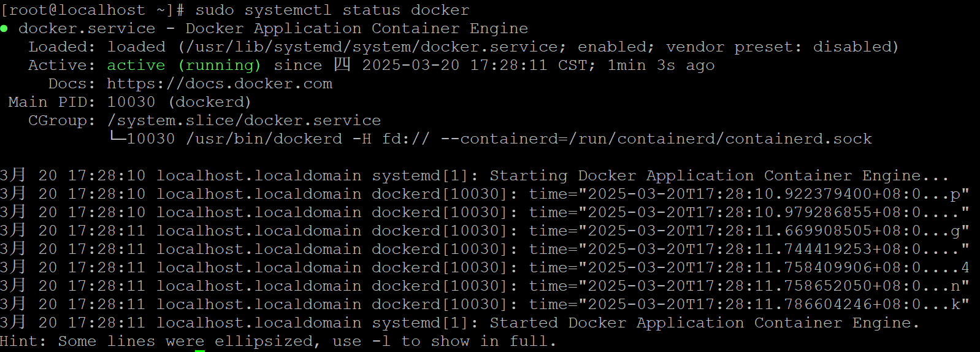Click the "Started Docker Application Container Engine." message
Viewport: 980px width, 352px height.
[x=704, y=323]
